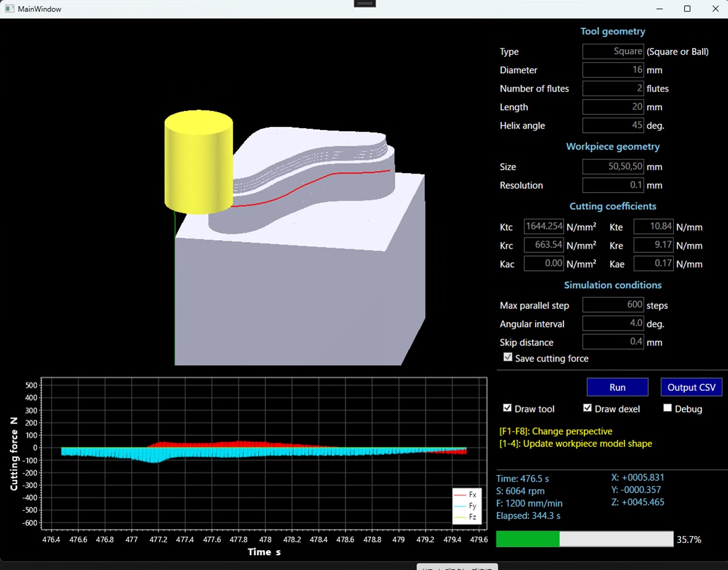Toggle the Save cutting force checkbox
The height and width of the screenshot is (570, 728).
click(x=508, y=358)
